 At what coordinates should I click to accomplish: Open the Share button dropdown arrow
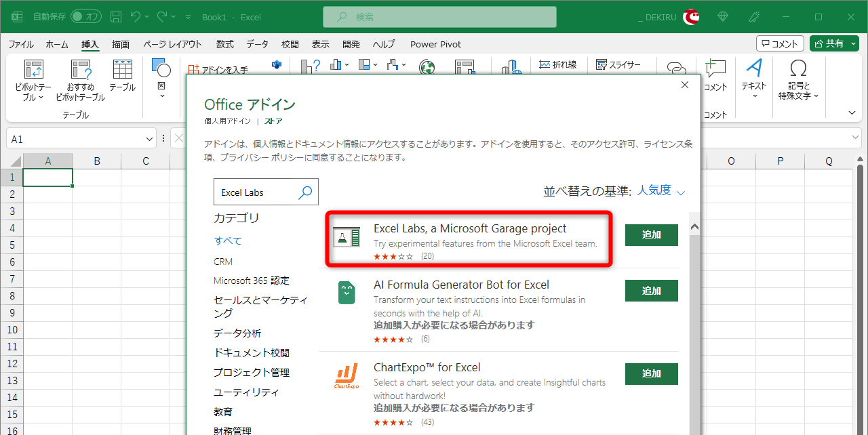click(853, 43)
